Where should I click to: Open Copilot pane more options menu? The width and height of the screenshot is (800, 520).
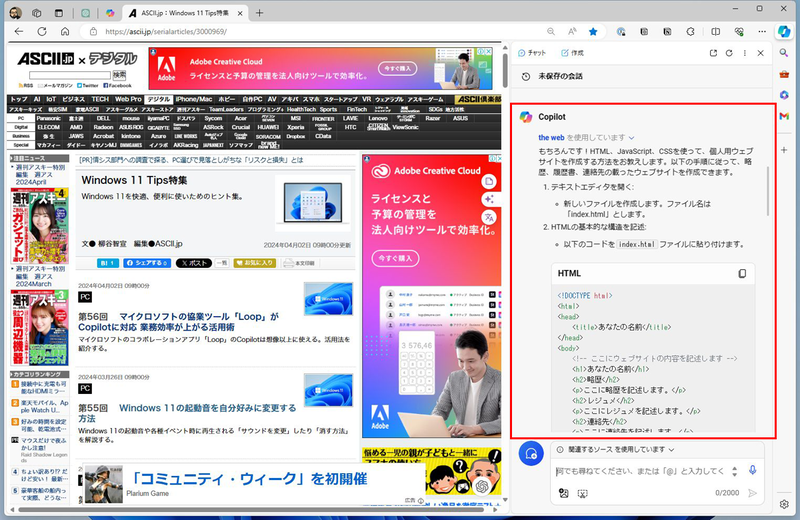(744, 52)
